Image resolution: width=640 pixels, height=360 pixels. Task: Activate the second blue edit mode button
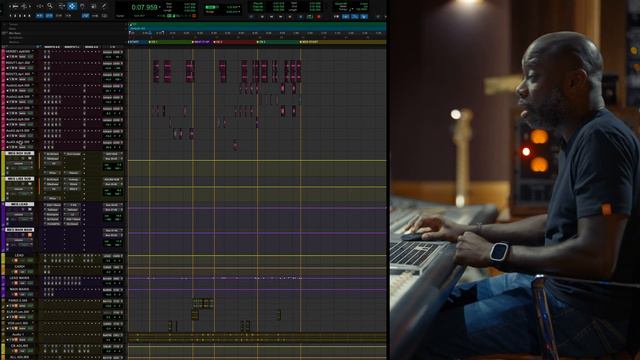point(49,16)
